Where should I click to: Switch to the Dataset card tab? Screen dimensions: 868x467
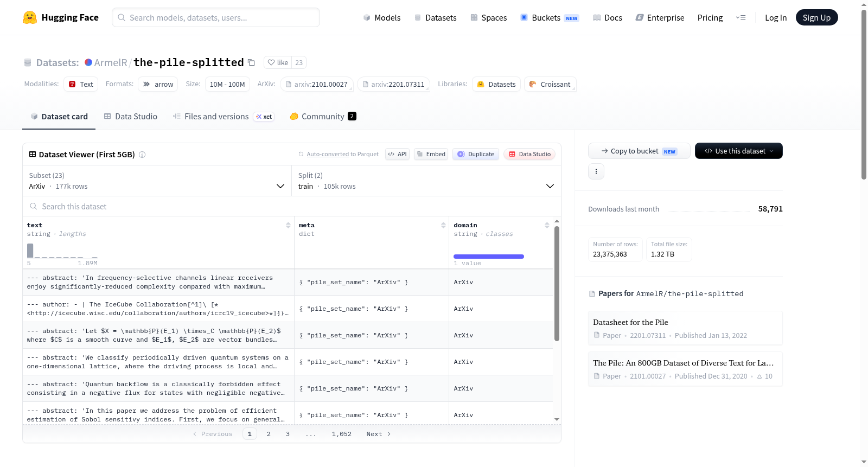pos(59,117)
